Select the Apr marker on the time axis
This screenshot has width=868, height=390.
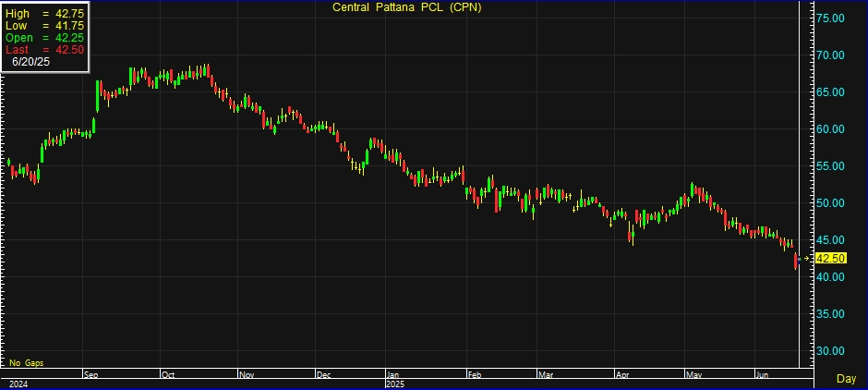point(621,375)
